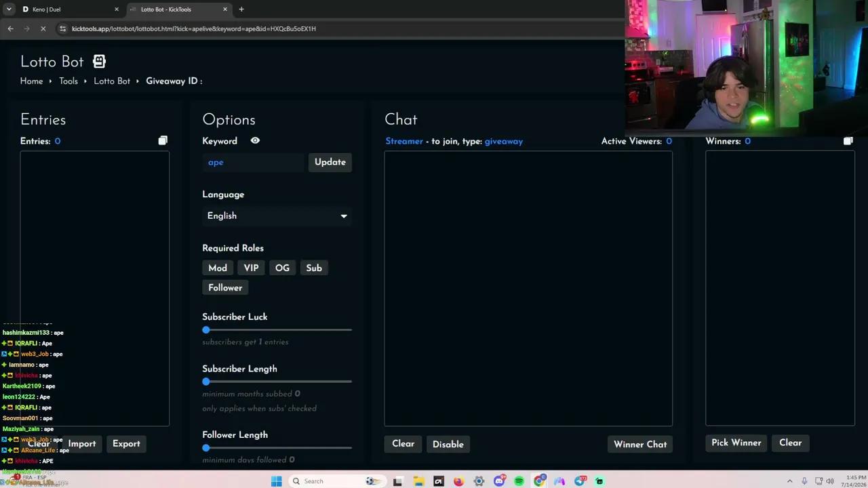Open volume control in the system tray
Screen dimensions: 868x488
tap(829, 481)
